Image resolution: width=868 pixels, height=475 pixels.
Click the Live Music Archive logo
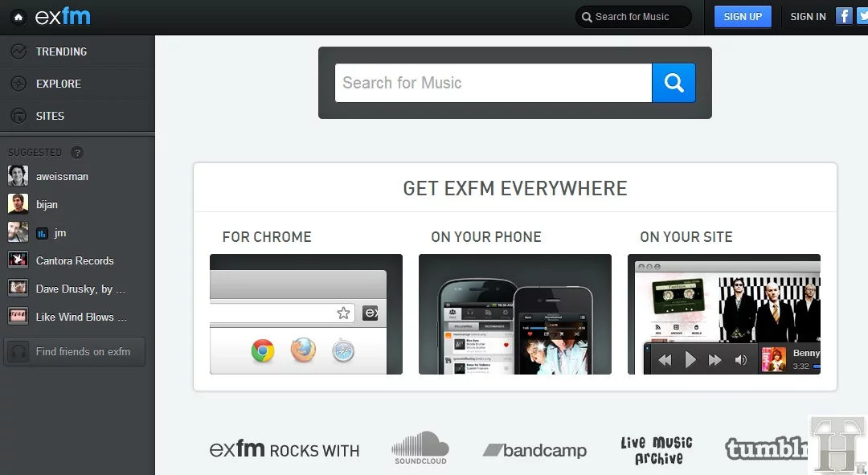click(x=657, y=450)
